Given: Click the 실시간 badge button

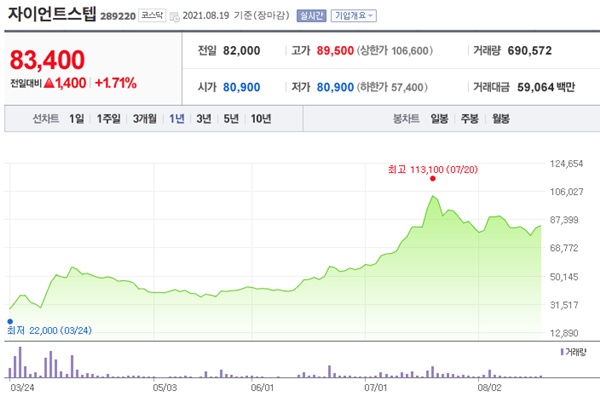Looking at the screenshot, I should click(311, 16).
